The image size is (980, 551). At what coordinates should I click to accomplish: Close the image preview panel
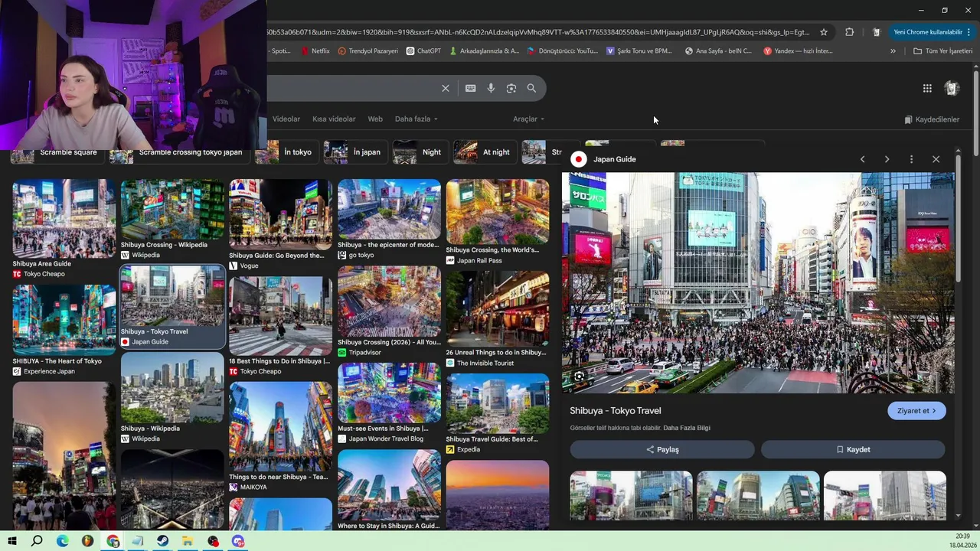coord(936,159)
